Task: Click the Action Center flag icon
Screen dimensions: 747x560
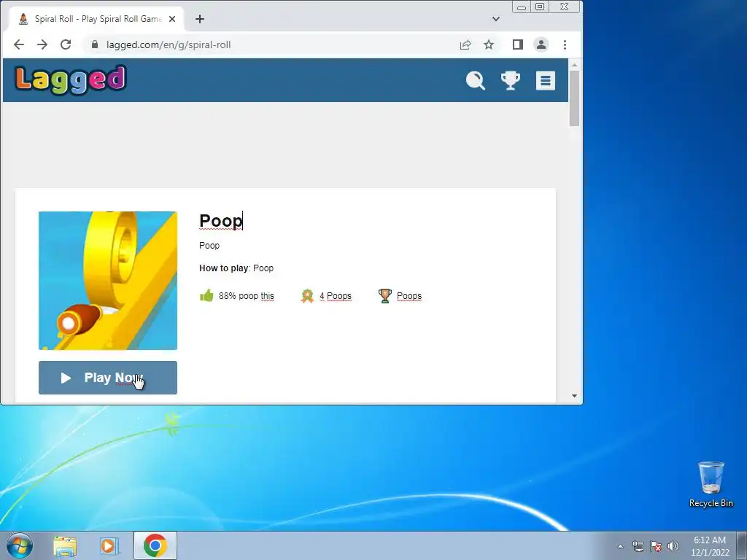Action: pos(656,546)
